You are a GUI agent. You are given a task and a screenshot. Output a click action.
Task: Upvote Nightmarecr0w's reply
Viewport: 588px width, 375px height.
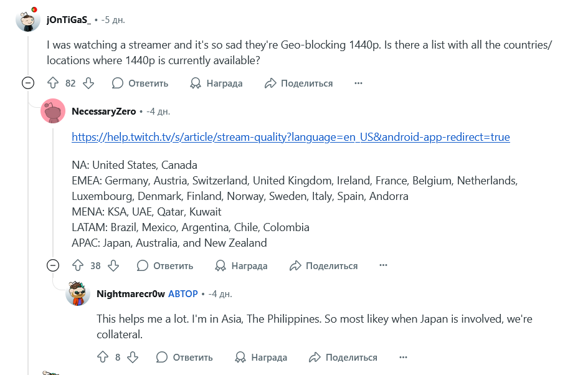[103, 357]
